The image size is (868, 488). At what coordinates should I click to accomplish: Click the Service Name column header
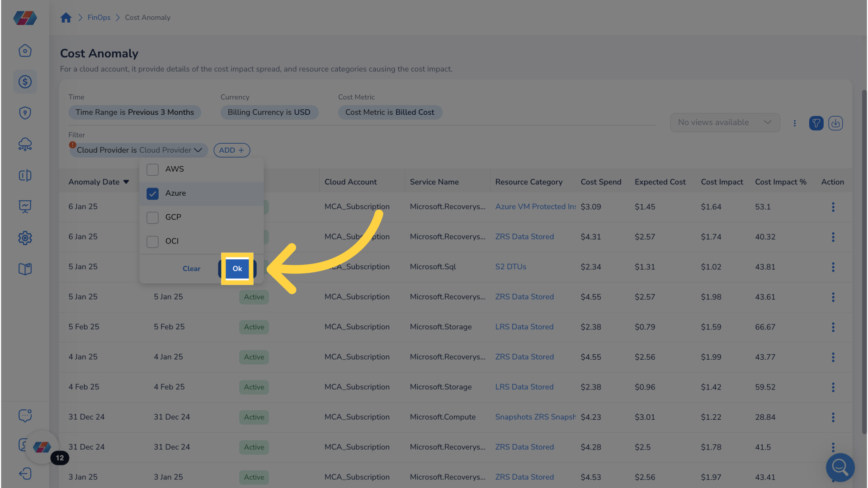(x=434, y=182)
